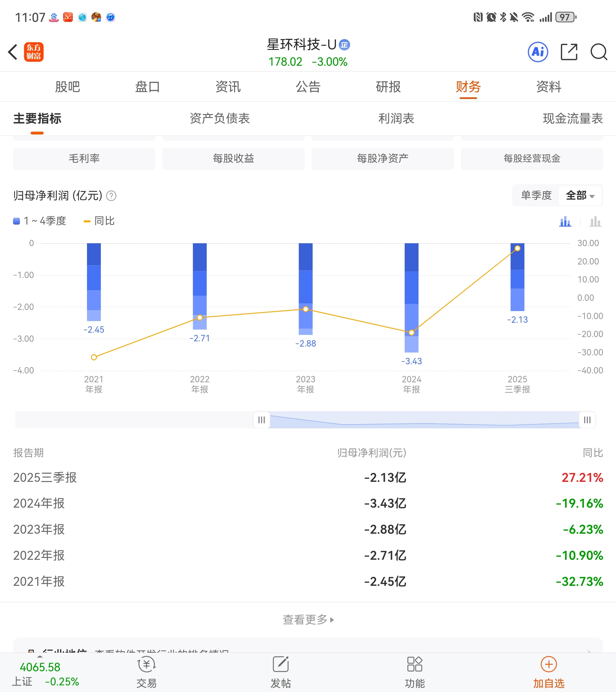
Task: Open the 研报 tab
Action: pyautogui.click(x=388, y=87)
